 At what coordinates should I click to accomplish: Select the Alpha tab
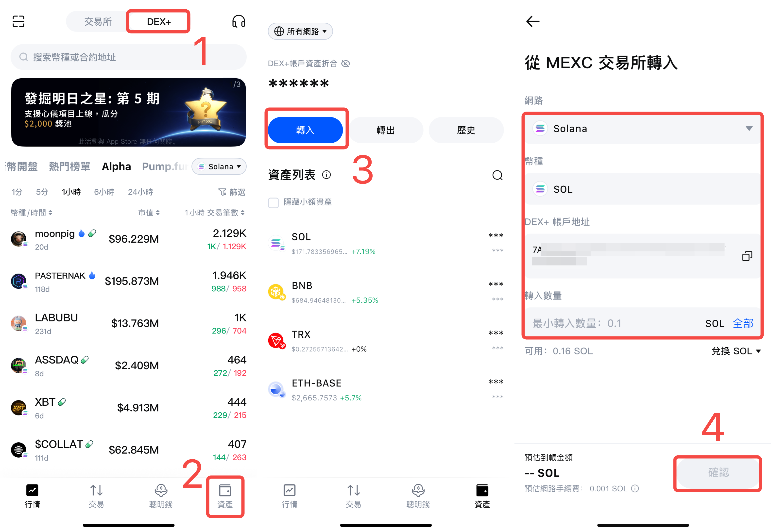pos(116,166)
